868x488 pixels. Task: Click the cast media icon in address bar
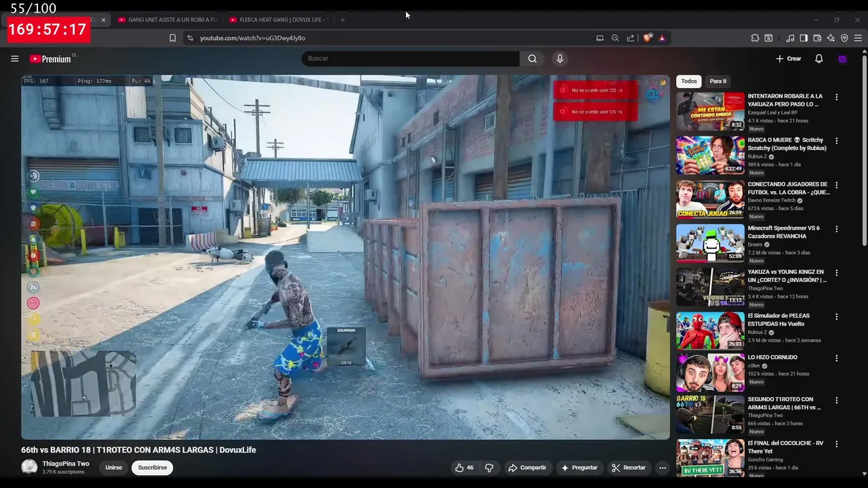pos(599,38)
